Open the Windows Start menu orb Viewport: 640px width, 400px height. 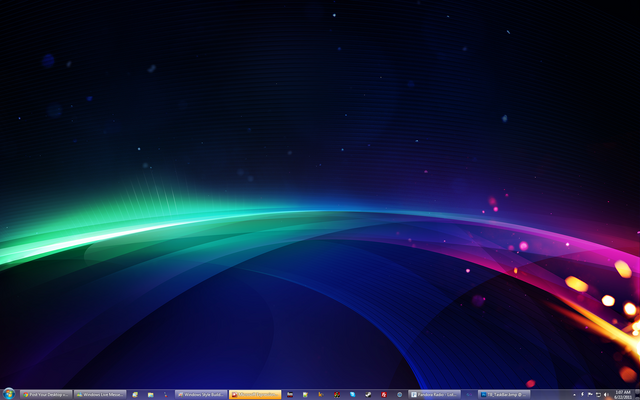tap(9, 394)
